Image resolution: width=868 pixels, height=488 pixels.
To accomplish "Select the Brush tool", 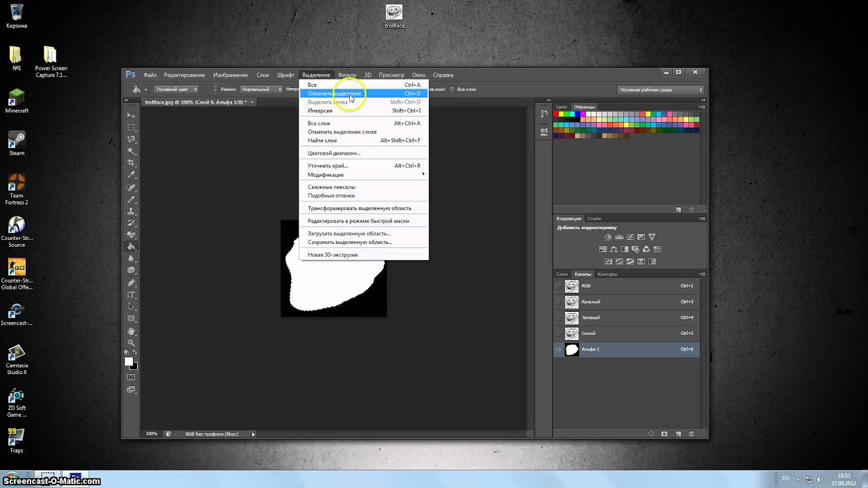I will tap(131, 199).
